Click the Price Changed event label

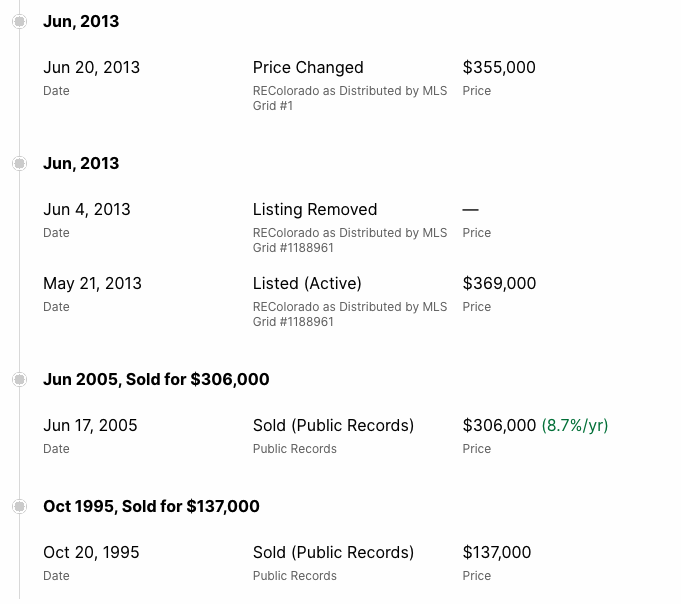[308, 68]
